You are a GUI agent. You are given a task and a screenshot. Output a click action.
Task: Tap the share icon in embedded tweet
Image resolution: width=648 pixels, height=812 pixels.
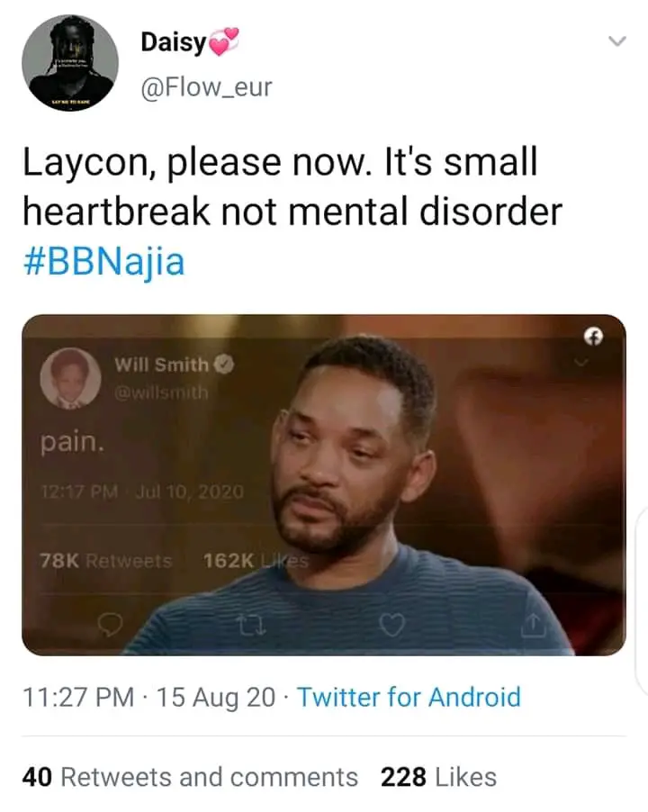[x=534, y=625]
